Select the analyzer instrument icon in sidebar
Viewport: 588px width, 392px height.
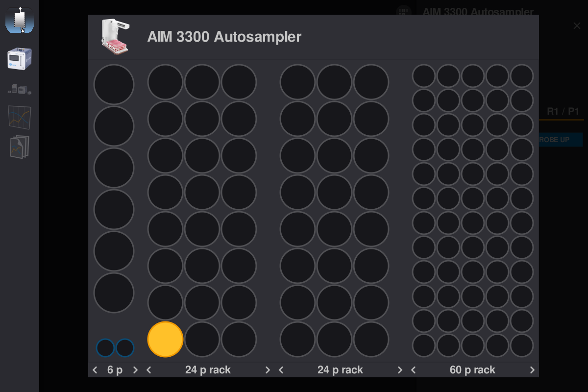tap(20, 59)
